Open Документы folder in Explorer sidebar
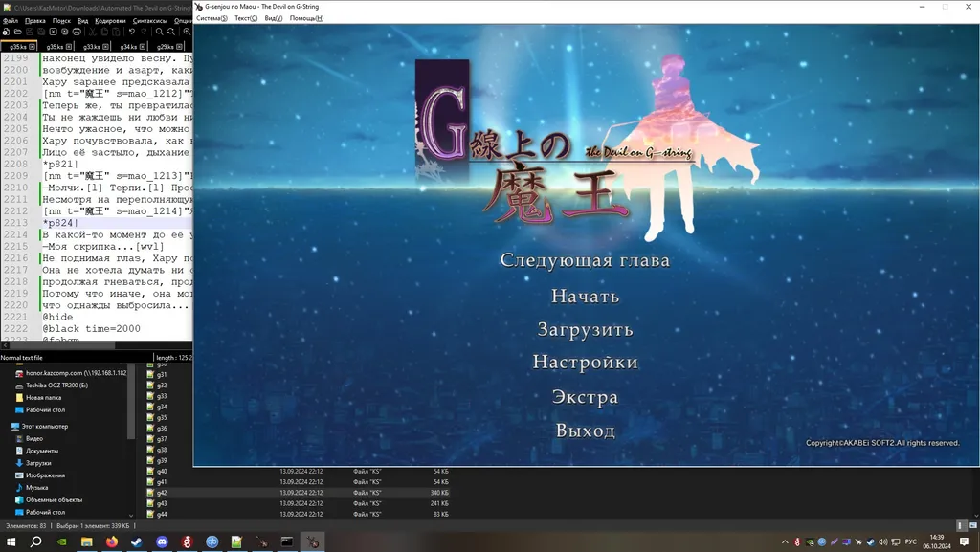 pos(37,451)
